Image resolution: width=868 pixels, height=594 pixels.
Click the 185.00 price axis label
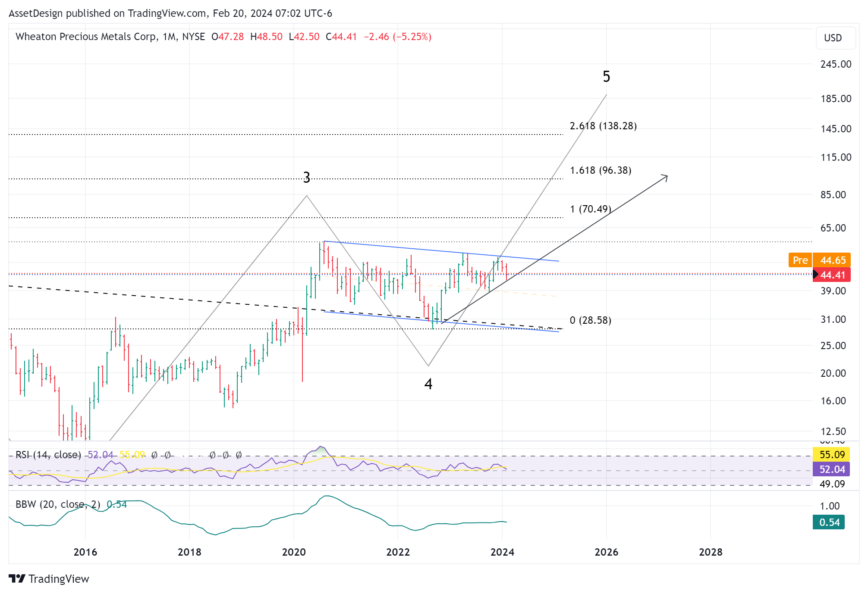point(836,99)
